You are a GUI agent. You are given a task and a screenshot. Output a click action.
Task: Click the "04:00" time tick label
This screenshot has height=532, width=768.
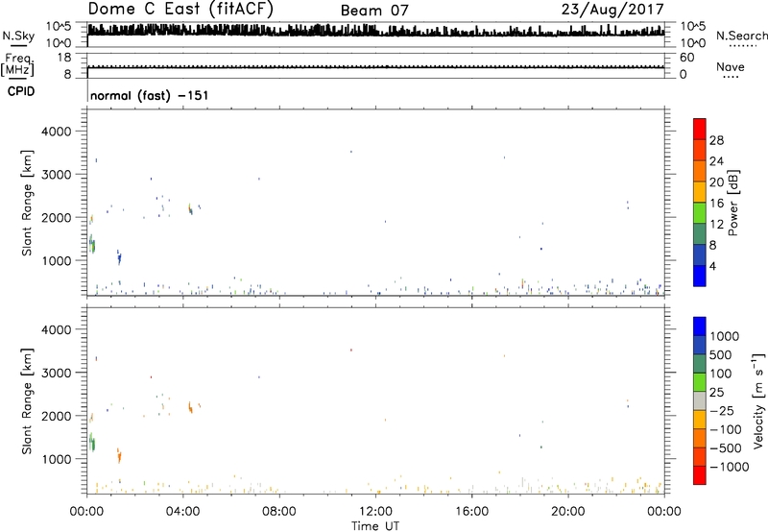click(183, 512)
